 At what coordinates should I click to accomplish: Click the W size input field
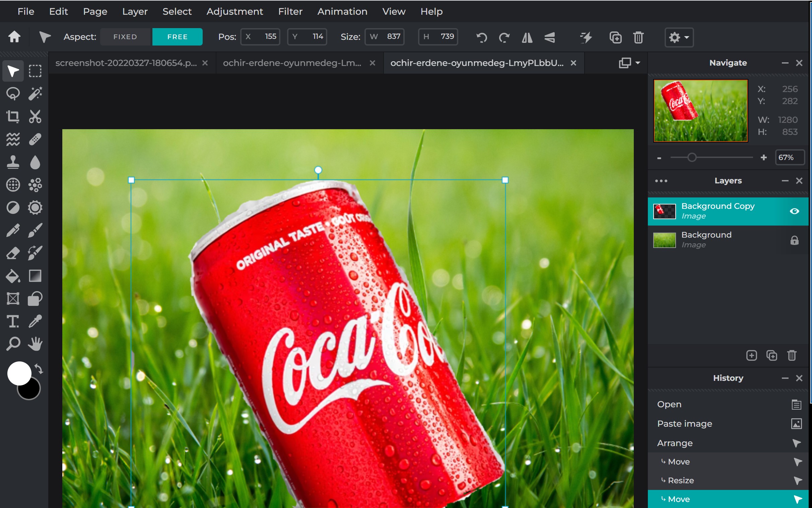tap(384, 36)
